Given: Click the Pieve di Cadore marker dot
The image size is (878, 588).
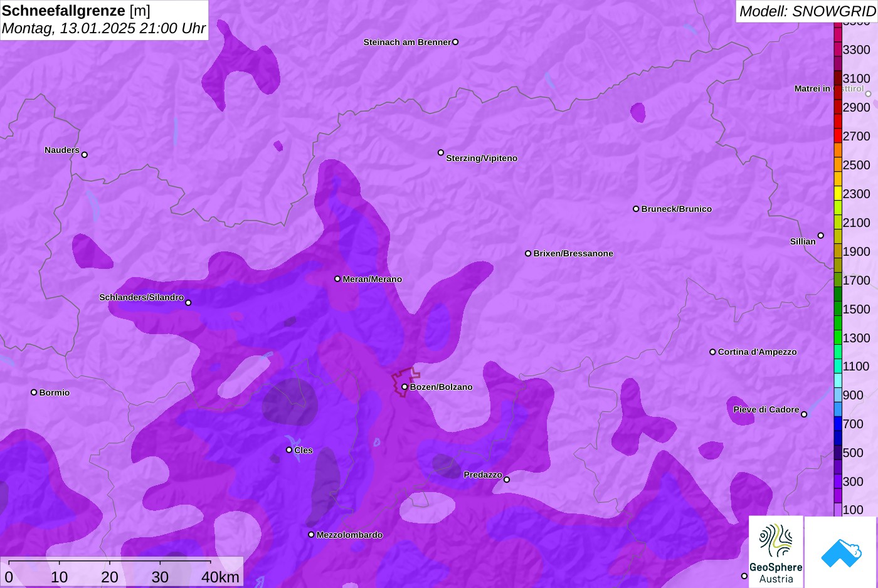Looking at the screenshot, I should (804, 414).
